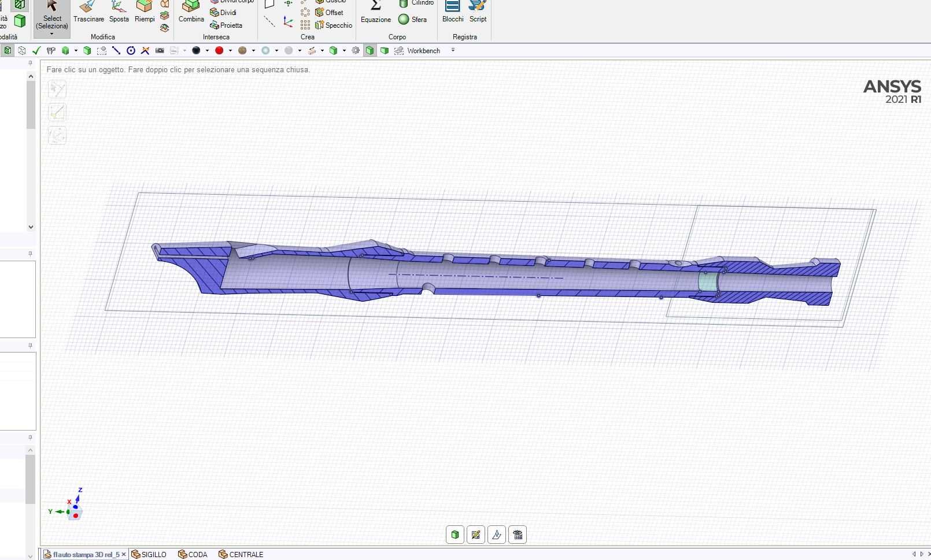Click the flute model in the viewport

click(x=495, y=274)
